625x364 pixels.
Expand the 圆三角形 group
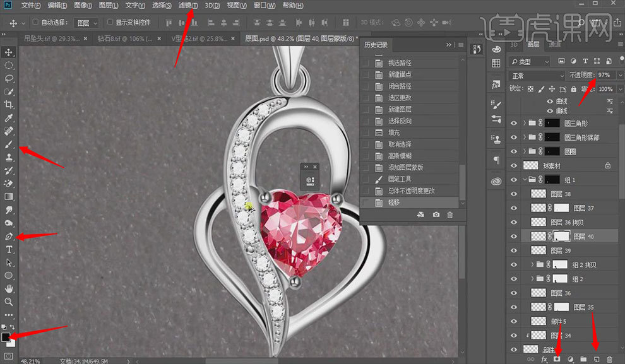tap(525, 123)
